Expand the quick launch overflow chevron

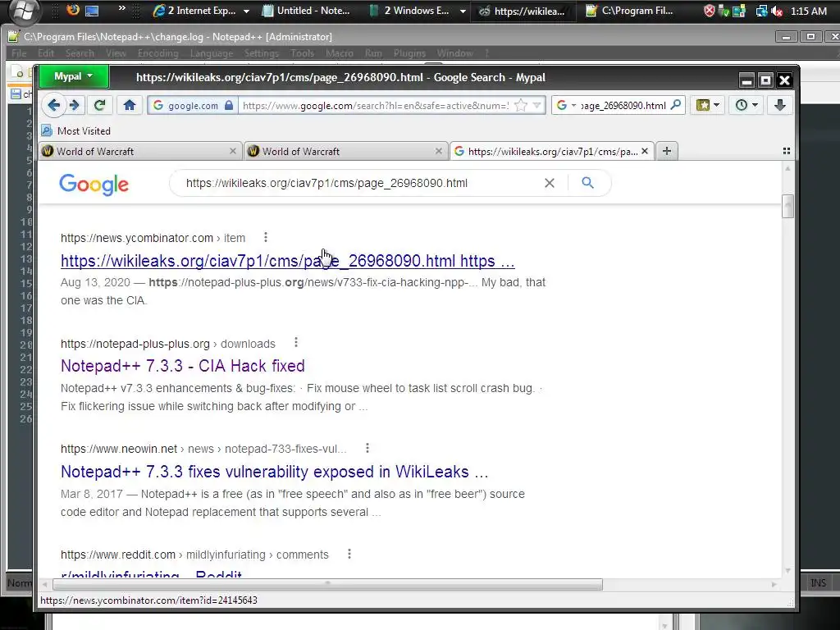pos(122,8)
